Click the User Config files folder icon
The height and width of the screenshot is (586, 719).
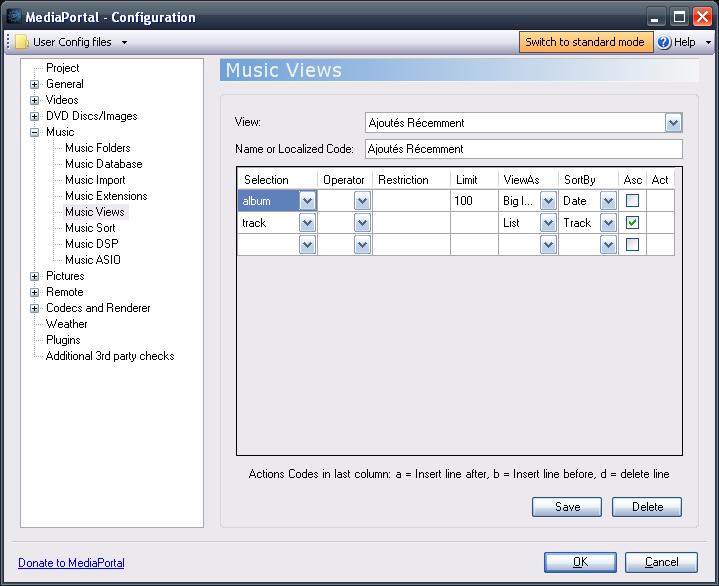[x=21, y=42]
